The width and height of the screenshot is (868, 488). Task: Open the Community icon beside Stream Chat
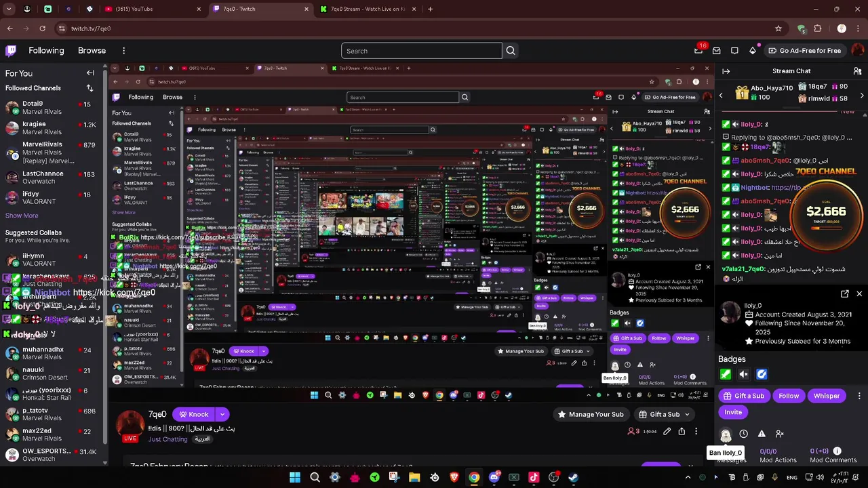[857, 70]
